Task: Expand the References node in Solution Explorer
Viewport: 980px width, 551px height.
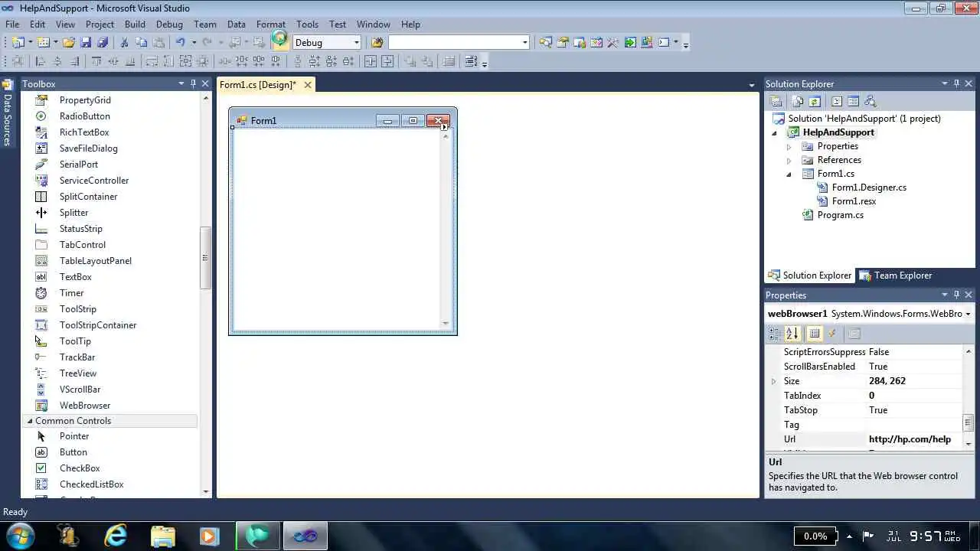Action: [x=789, y=160]
